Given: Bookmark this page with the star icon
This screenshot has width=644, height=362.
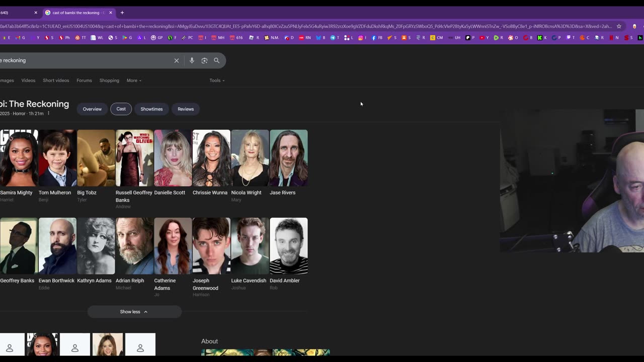Looking at the screenshot, I should (x=619, y=26).
